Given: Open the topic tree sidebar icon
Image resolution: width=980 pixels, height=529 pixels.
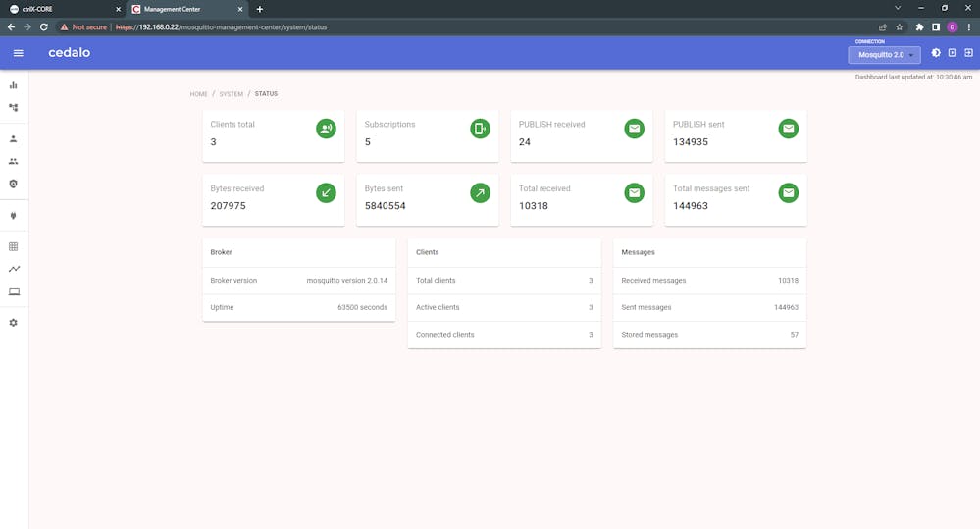Looking at the screenshot, I should [14, 107].
